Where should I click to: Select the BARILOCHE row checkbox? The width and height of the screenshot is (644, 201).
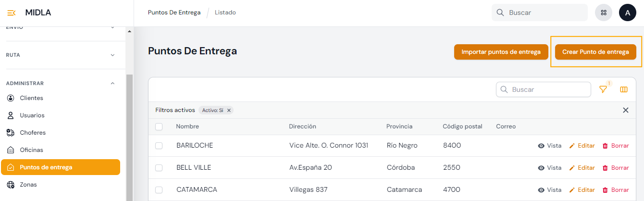(159, 146)
